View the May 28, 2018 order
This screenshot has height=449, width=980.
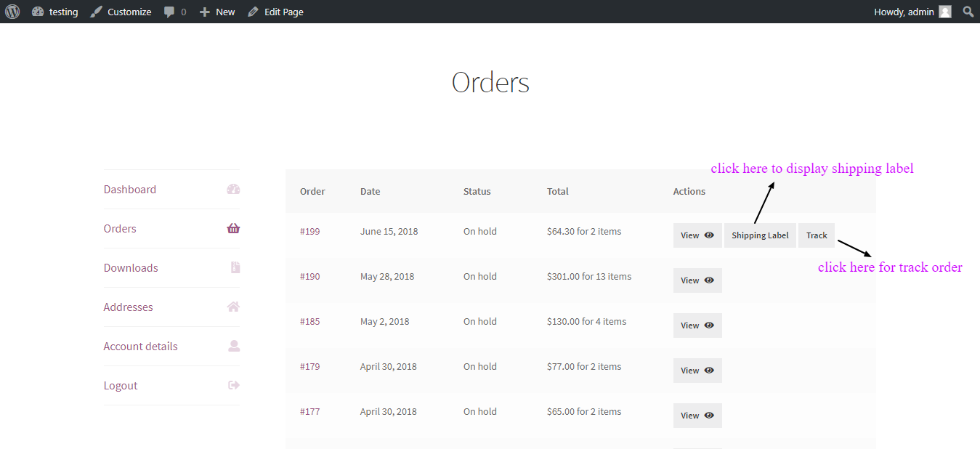(697, 280)
